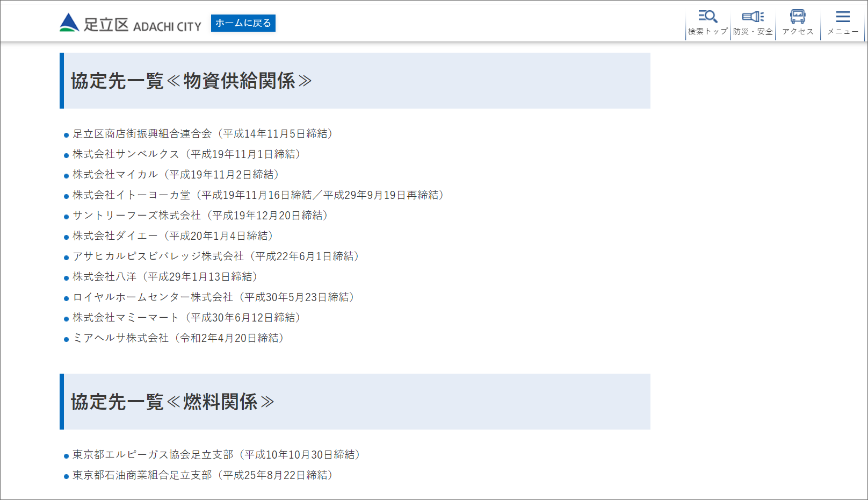Image resolution: width=868 pixels, height=500 pixels.
Task: Open the アクセス bus icon
Action: click(x=798, y=23)
